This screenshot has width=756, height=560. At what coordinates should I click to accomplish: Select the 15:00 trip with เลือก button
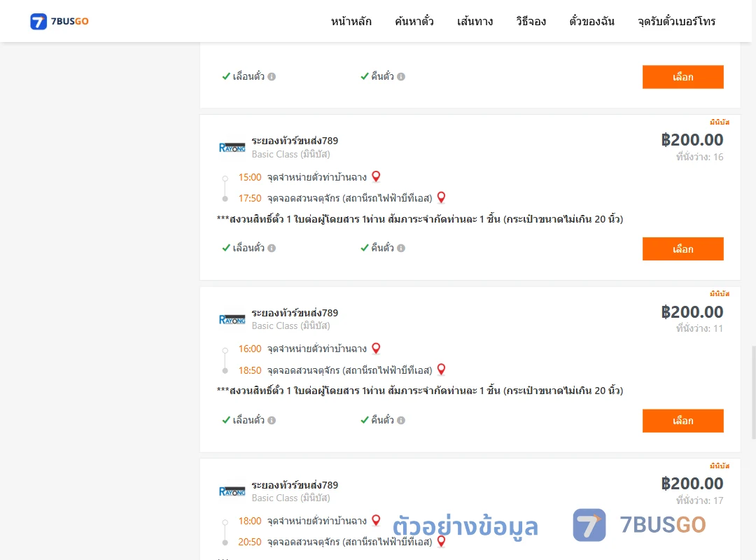click(x=682, y=249)
